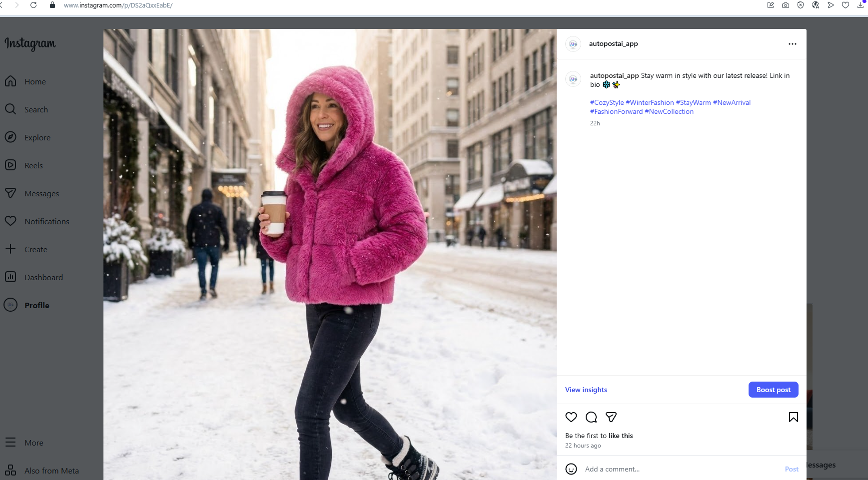Share the post with the paper plane icon
Image resolution: width=868 pixels, height=480 pixels.
[611, 417]
